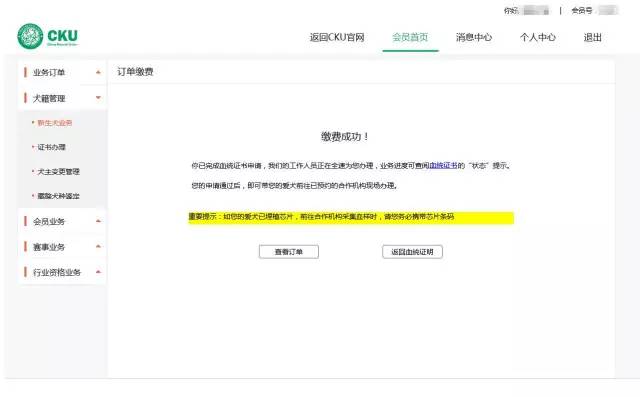Open the 消息中心 menu item
The image size is (640, 397).
(x=474, y=38)
